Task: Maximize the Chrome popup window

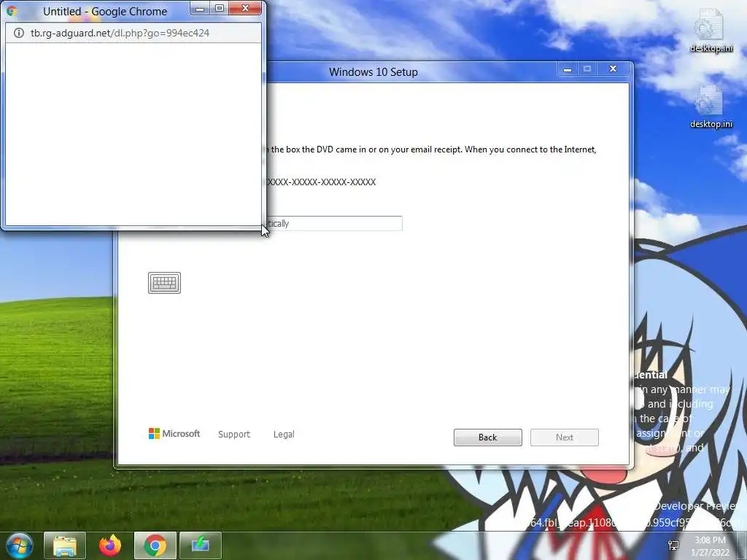Action: tap(219, 8)
